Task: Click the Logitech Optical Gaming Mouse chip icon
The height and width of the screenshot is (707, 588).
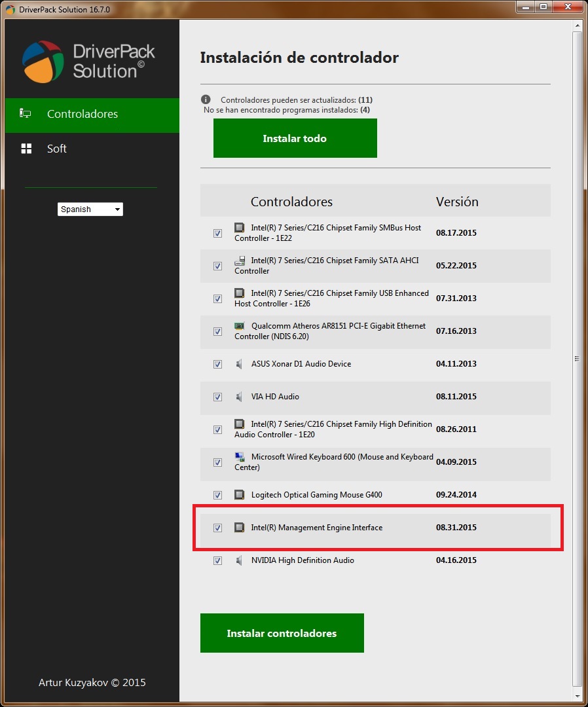Action: click(x=240, y=495)
